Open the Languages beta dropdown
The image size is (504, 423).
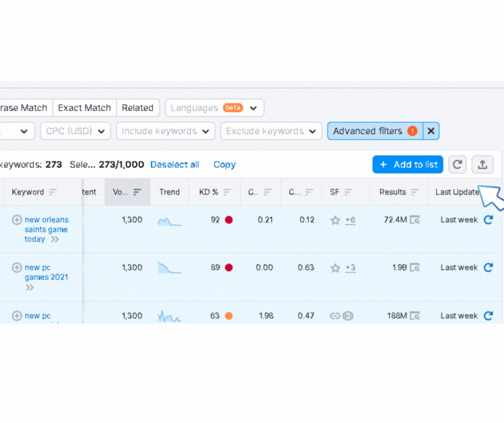pos(214,108)
